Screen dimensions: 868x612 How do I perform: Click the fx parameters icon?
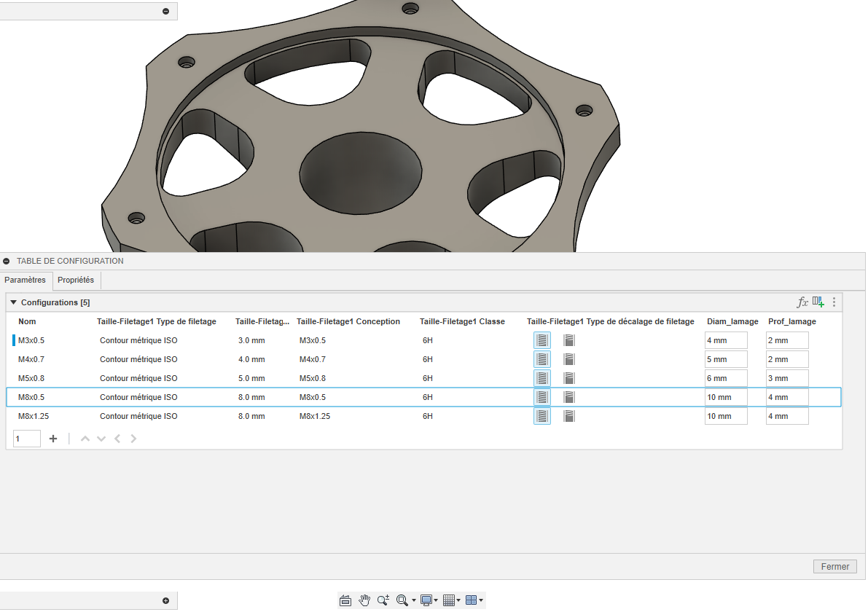[802, 302]
